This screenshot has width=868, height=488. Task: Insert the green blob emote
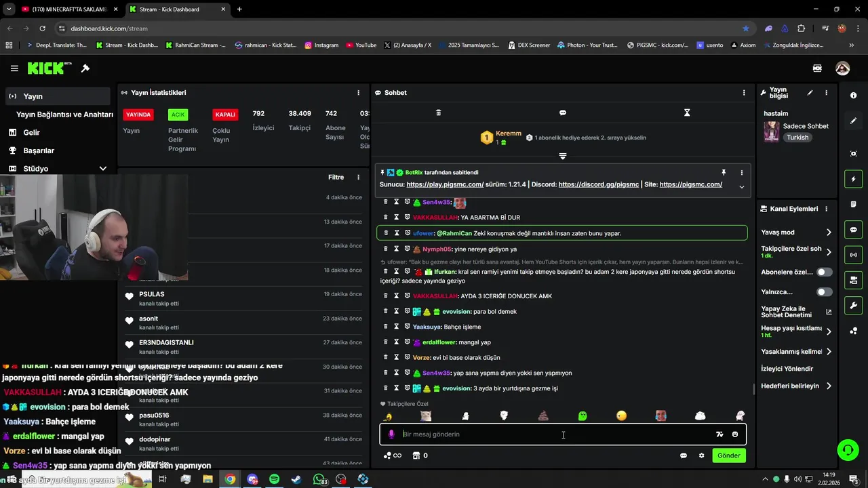pos(583,415)
